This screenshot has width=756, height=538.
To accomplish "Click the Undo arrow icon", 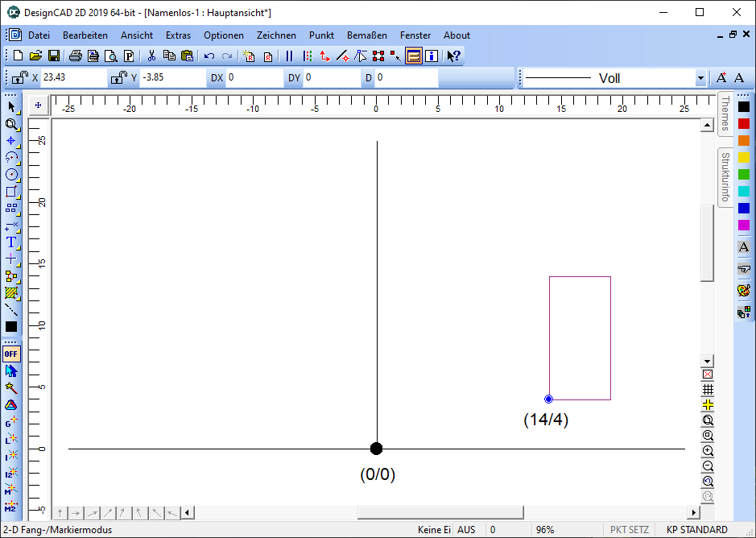I will coord(209,56).
